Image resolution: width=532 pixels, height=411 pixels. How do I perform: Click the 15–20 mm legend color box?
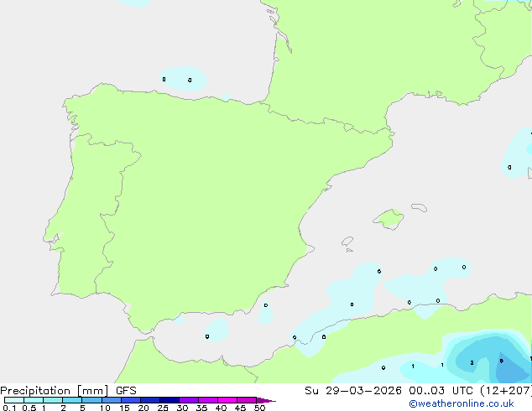(x=131, y=400)
